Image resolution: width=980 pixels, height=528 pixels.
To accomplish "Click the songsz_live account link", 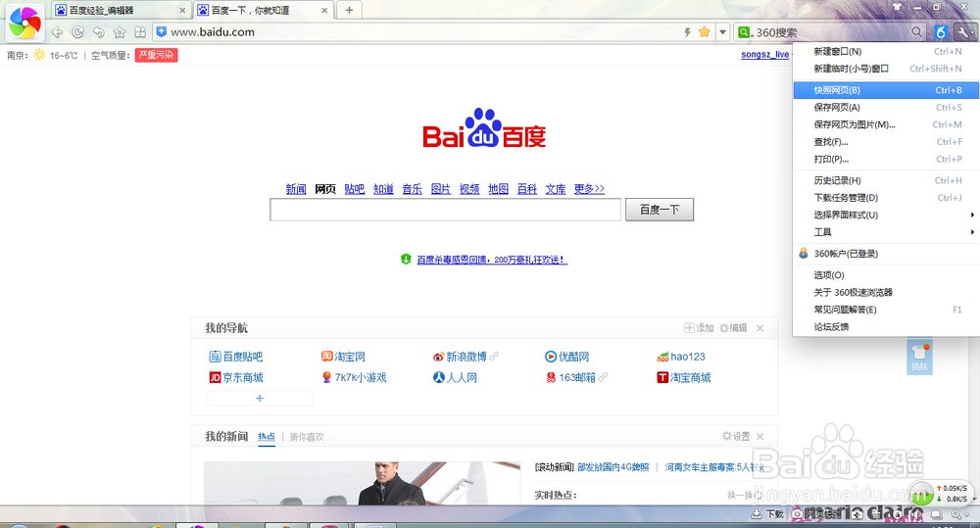I will (x=765, y=55).
